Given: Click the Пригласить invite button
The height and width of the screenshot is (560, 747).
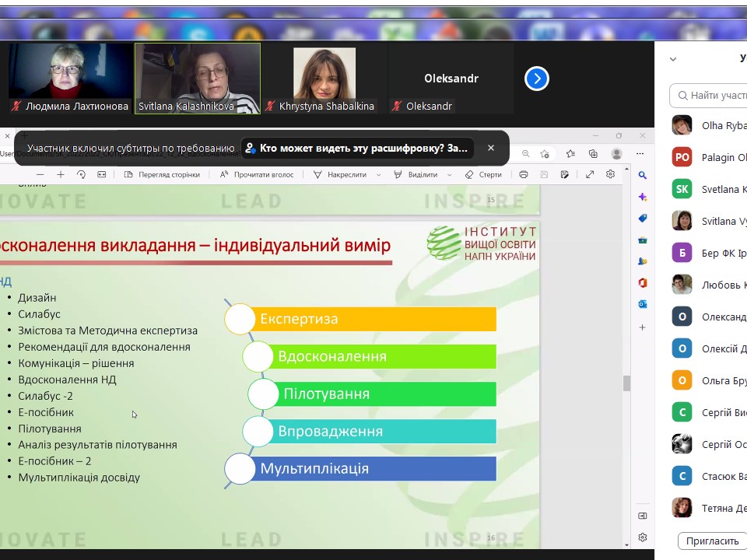Looking at the screenshot, I should (712, 541).
